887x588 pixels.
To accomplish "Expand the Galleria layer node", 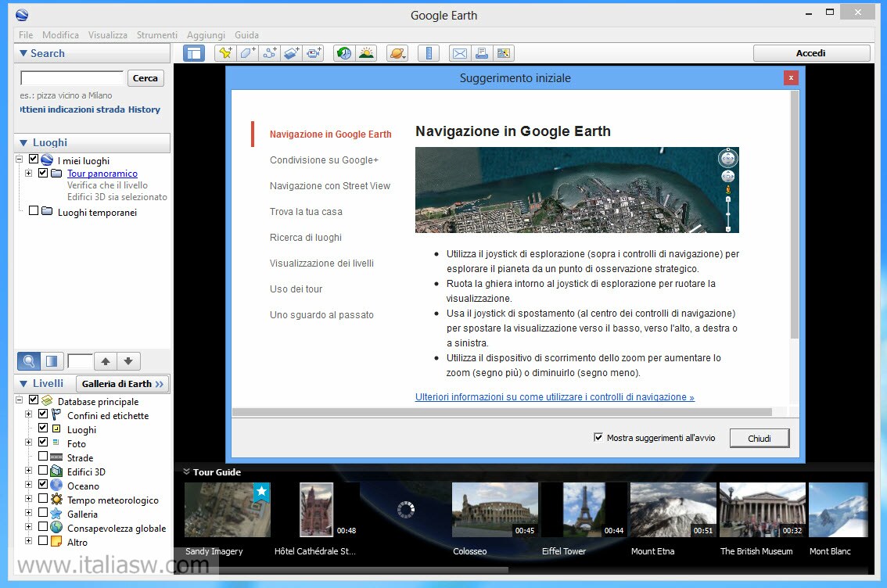I will click(x=28, y=513).
